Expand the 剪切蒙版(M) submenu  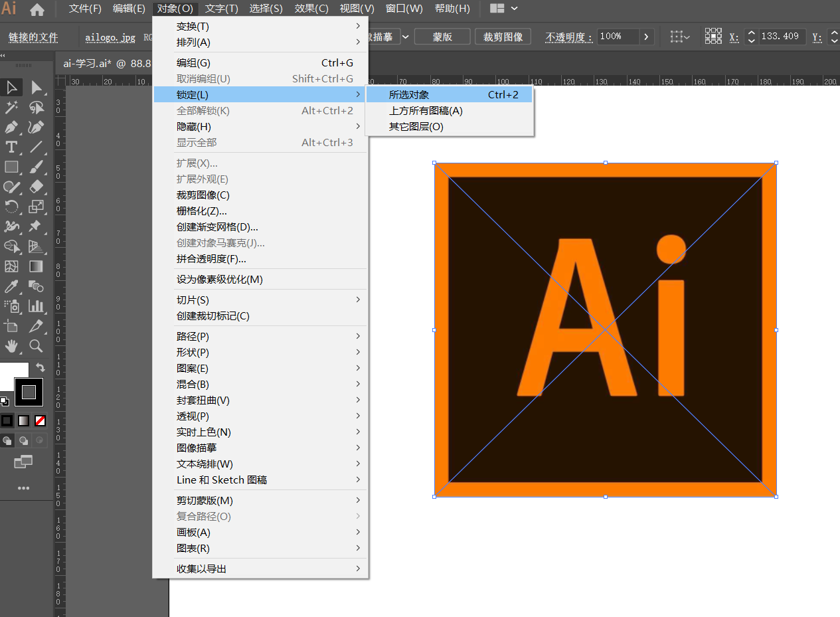tap(260, 501)
